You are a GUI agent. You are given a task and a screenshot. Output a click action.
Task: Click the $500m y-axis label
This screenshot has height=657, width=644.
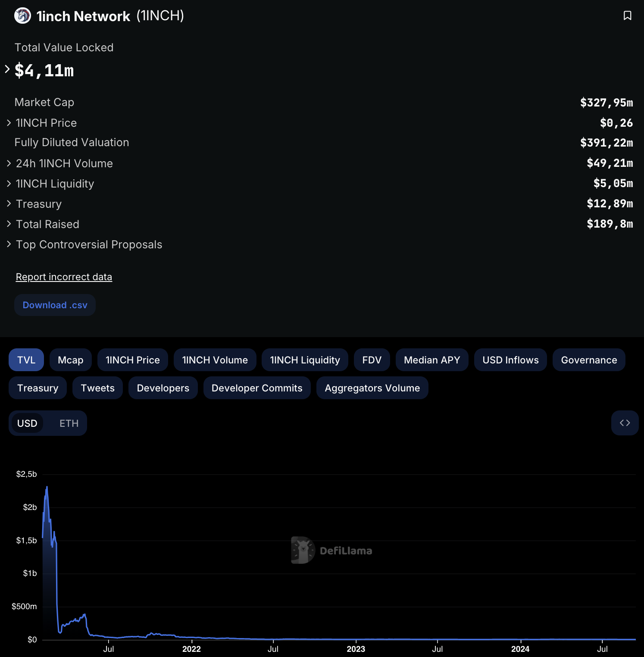click(x=24, y=607)
